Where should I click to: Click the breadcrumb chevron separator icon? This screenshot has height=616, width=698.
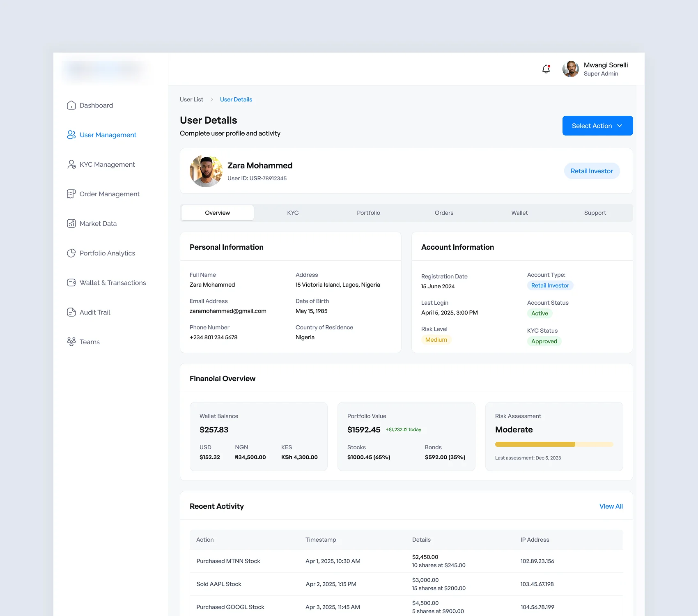(x=212, y=99)
